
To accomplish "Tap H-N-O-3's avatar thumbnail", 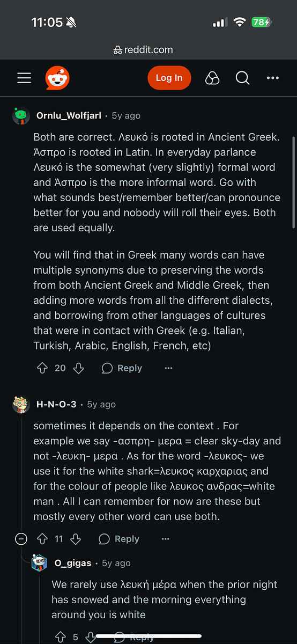I will coord(21,404).
